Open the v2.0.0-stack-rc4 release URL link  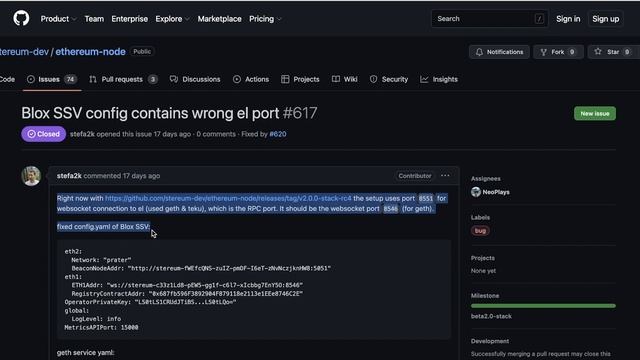tap(228, 198)
